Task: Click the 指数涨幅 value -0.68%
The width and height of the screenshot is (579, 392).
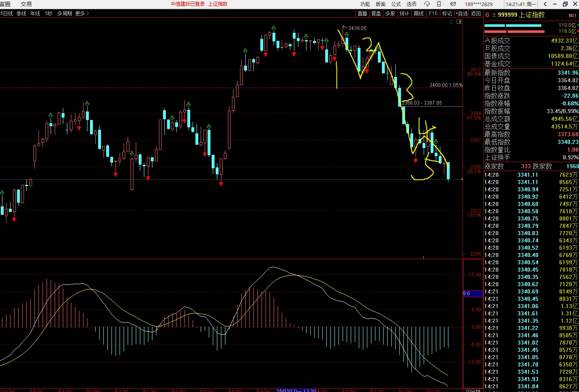Action: (570, 104)
